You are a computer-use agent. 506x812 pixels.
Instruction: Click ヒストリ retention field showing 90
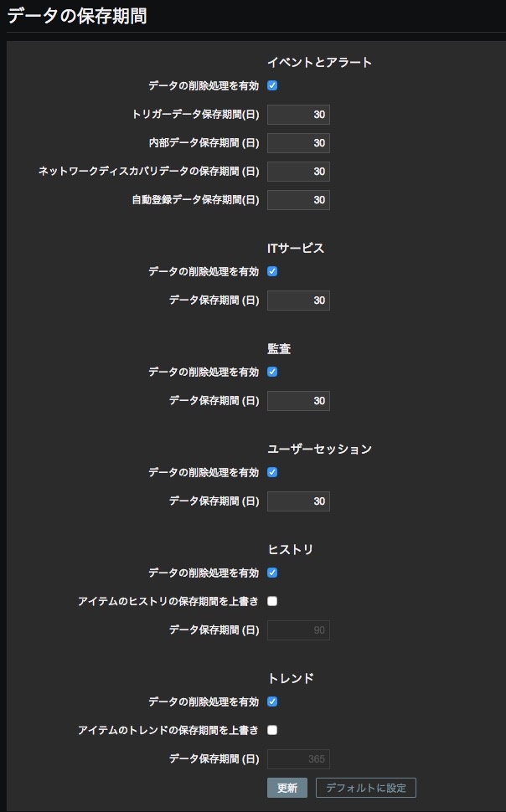tap(298, 630)
